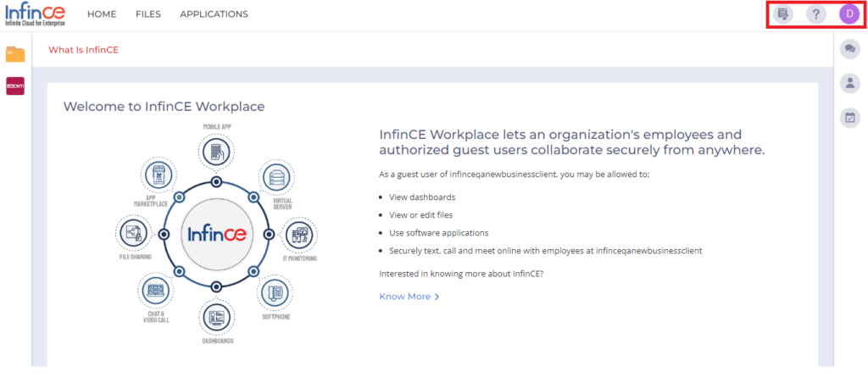Viewport: 868px width, 383px height.
Task: Click the Welcome to InfinCE Workplace heading
Action: (164, 107)
